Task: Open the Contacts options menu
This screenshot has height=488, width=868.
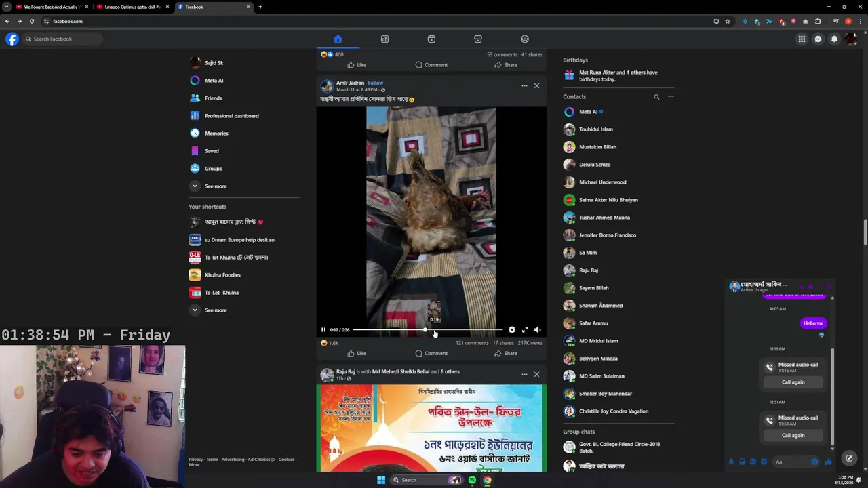Action: click(671, 96)
